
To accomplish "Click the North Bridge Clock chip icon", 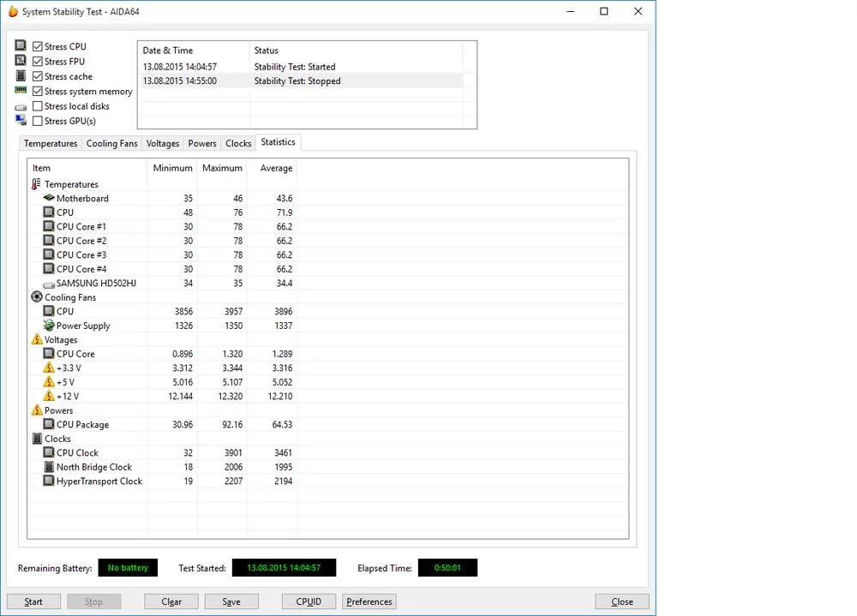I will [x=49, y=466].
